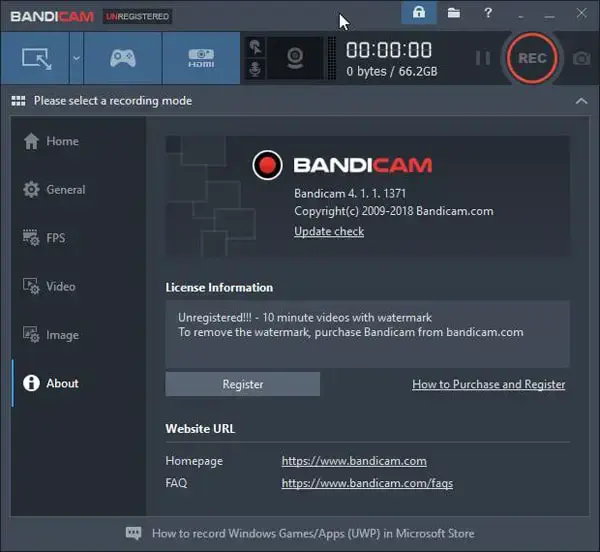Minimize the Bandicam window
600x552 pixels.
click(549, 16)
